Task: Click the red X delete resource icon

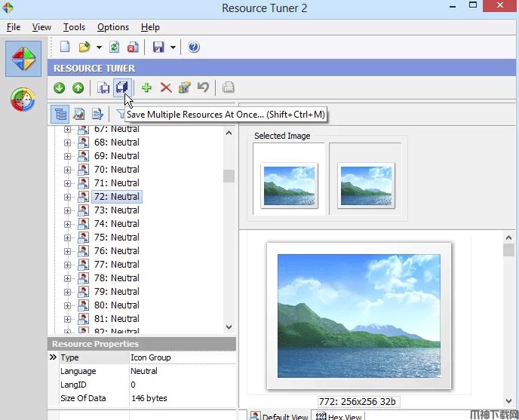Action: [x=166, y=88]
